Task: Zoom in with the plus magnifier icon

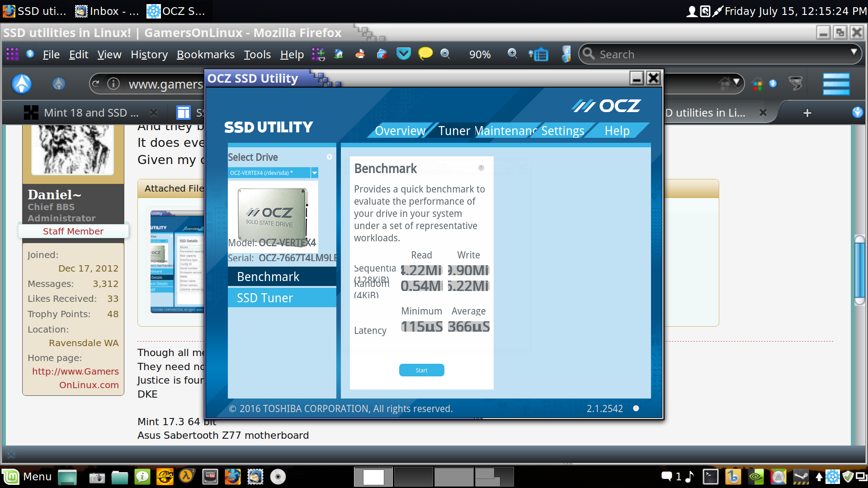Action: pos(512,54)
